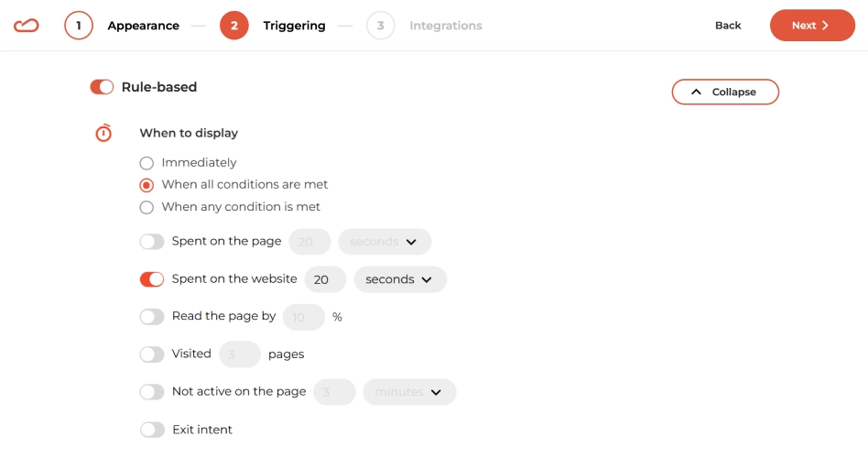Open step 3 Integrations circle
The image size is (868, 458).
(x=380, y=26)
